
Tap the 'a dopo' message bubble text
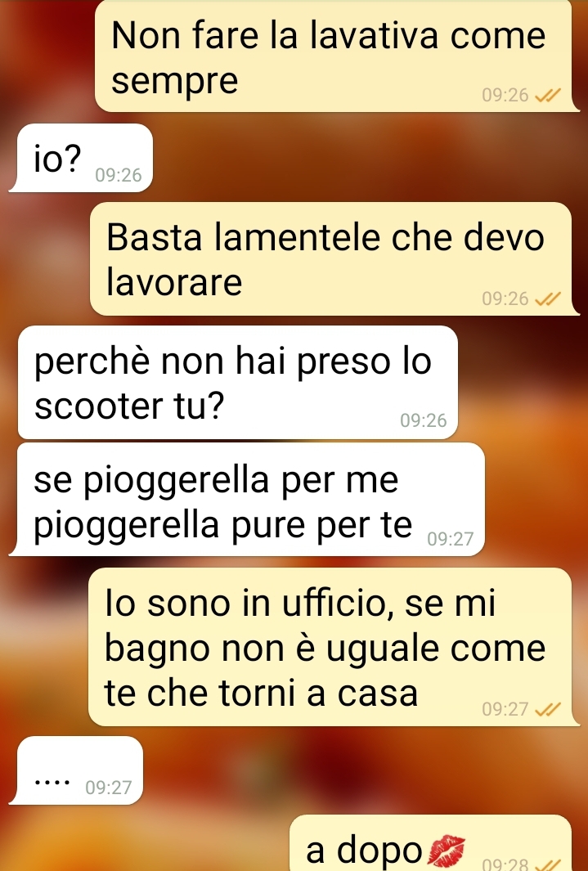(x=365, y=850)
